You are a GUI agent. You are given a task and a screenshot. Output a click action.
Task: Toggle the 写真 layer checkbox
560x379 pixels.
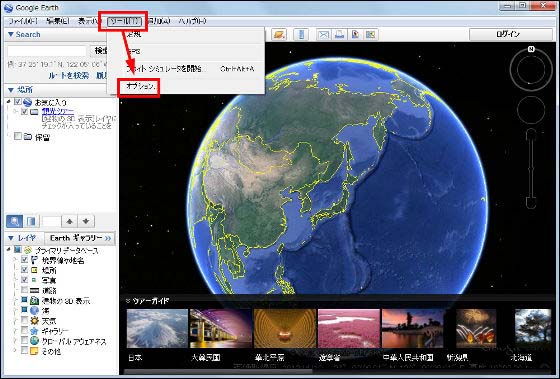pyautogui.click(x=24, y=279)
